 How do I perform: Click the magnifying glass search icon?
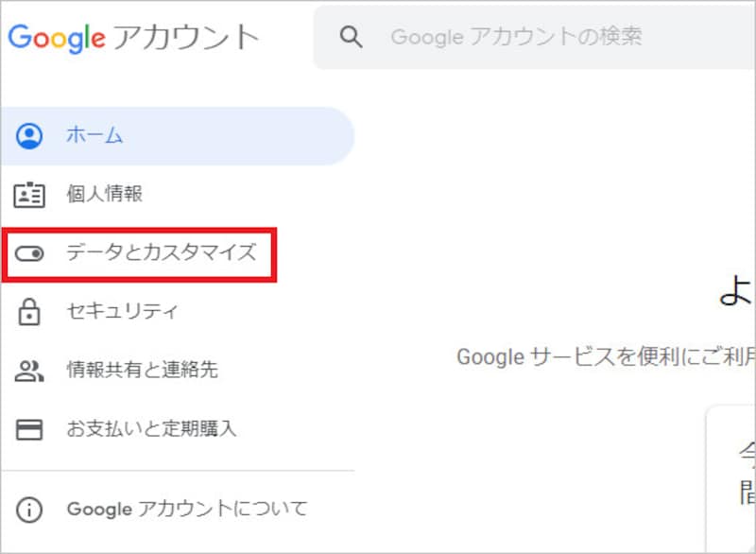click(352, 37)
